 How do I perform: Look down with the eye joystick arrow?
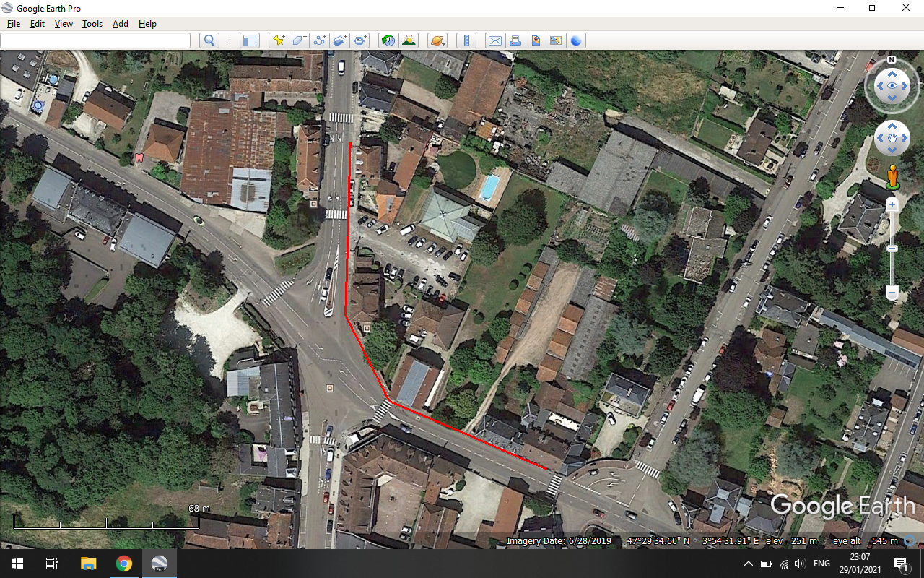tap(892, 99)
